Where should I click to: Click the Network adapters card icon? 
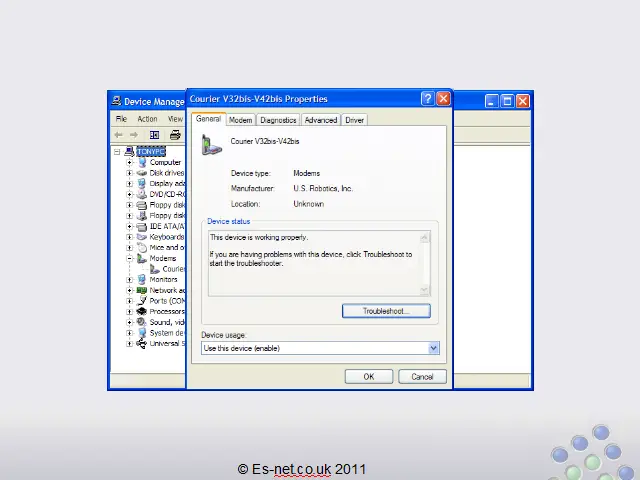coord(142,290)
